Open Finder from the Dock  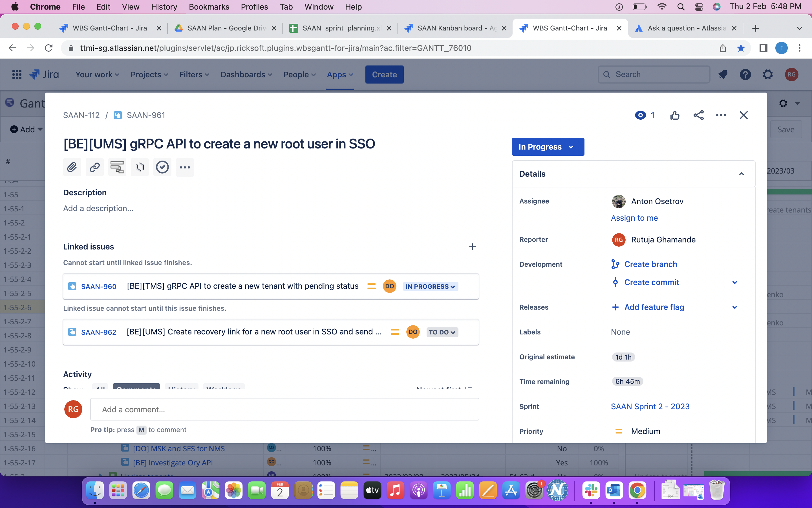[x=95, y=491]
